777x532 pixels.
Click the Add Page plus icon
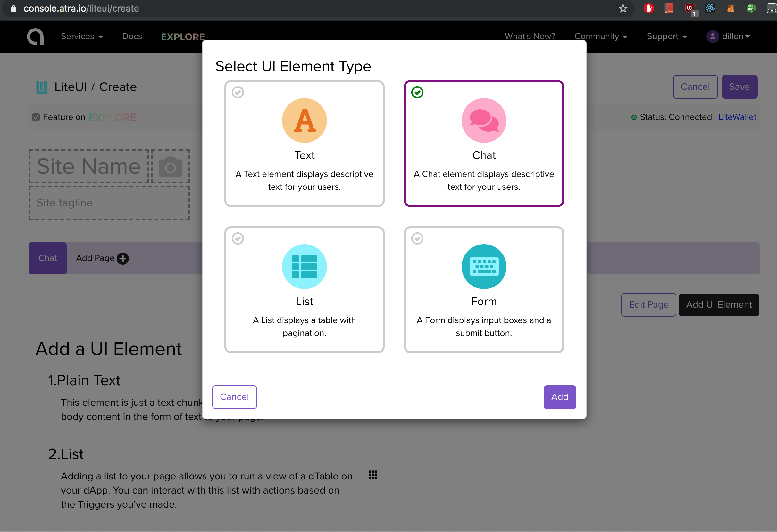123,258
